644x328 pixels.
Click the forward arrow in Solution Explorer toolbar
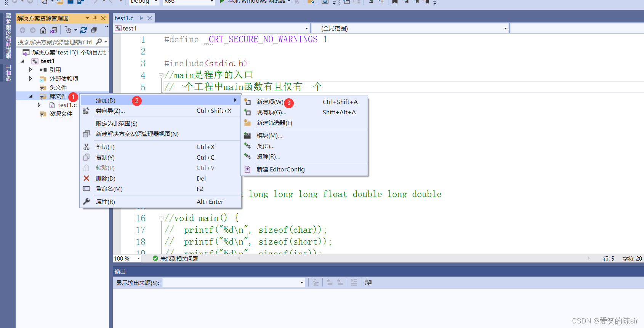point(33,30)
